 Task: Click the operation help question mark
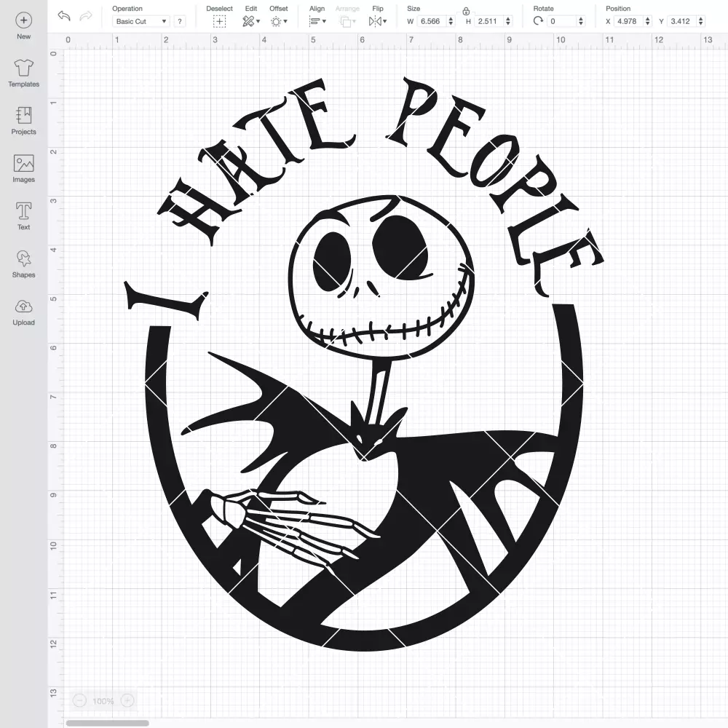point(180,21)
